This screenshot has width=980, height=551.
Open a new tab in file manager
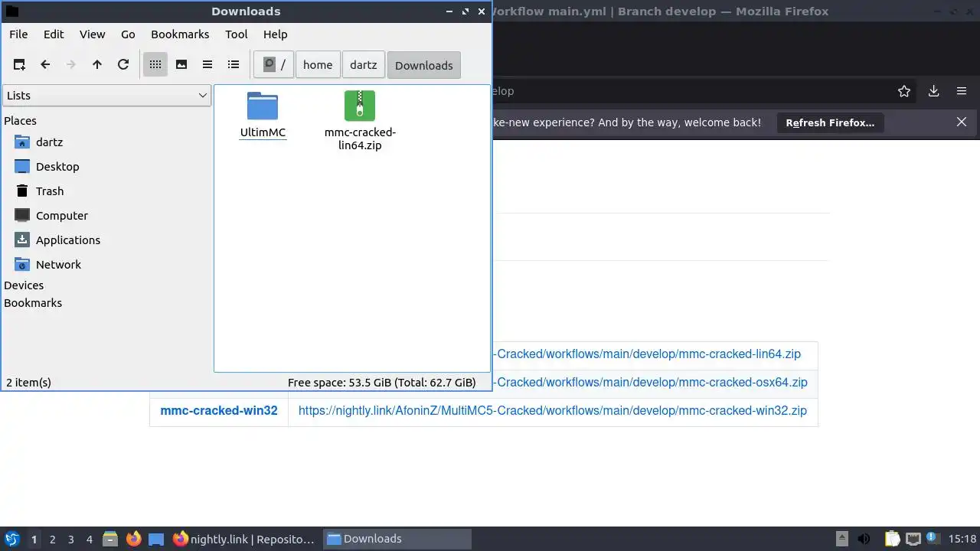tap(19, 65)
